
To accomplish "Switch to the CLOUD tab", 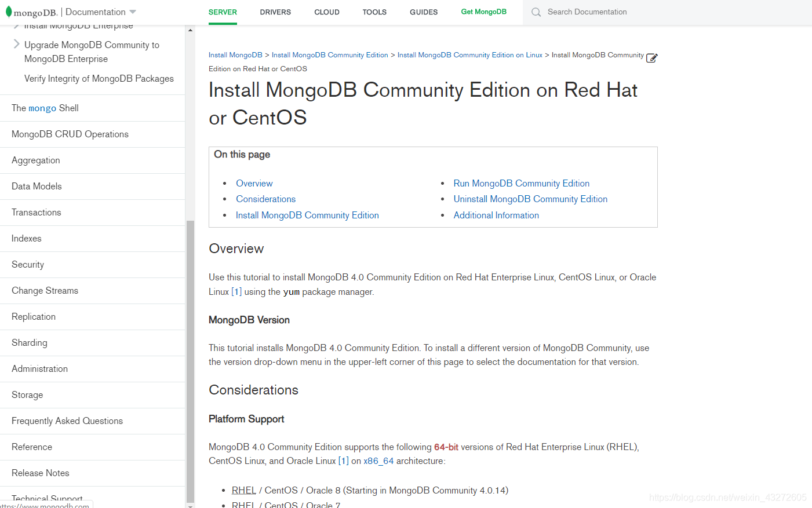I will tap(327, 12).
